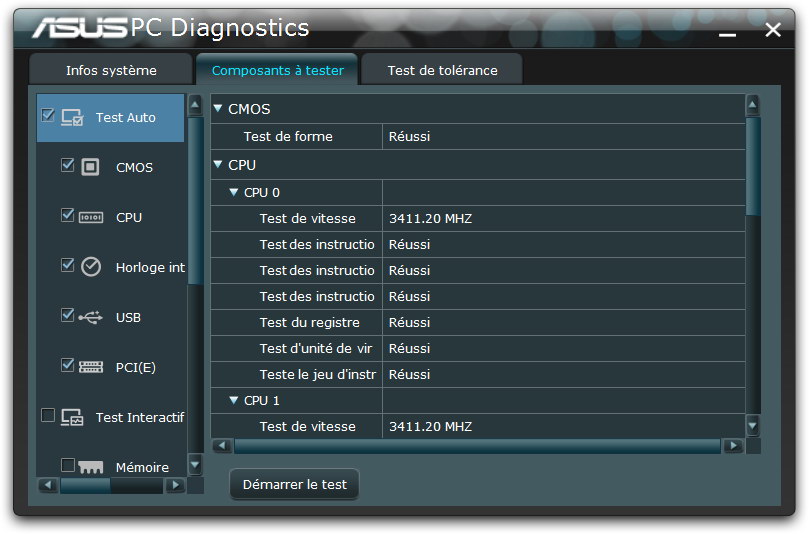The width and height of the screenshot is (809, 534).
Task: Select the Test Interactif label
Action: 140,417
